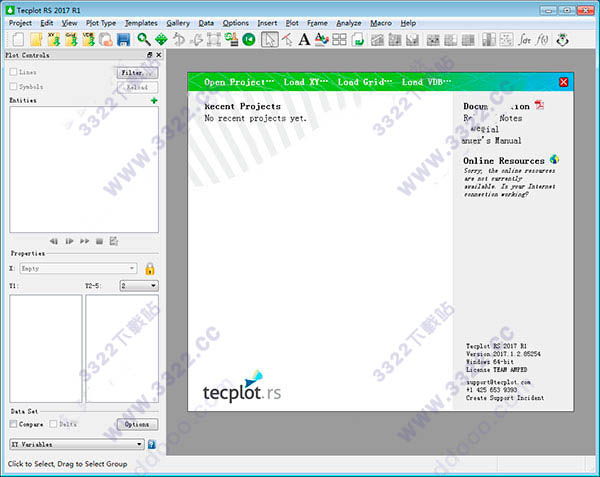Viewport: 600px width, 477px height.
Task: Click the Load XY data toolbar icon
Action: pos(54,39)
